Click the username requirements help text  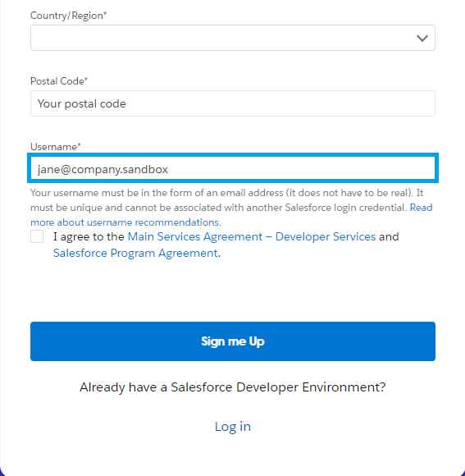(x=220, y=200)
